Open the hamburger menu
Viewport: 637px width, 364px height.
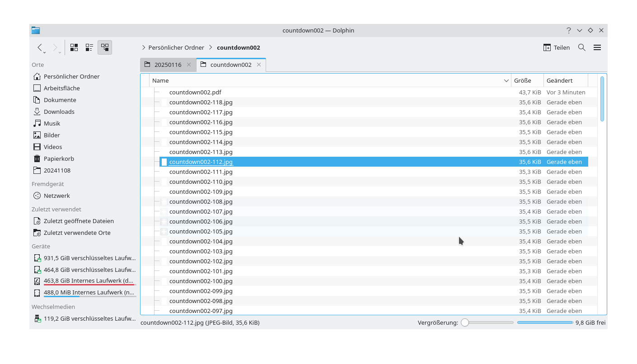pos(597,47)
